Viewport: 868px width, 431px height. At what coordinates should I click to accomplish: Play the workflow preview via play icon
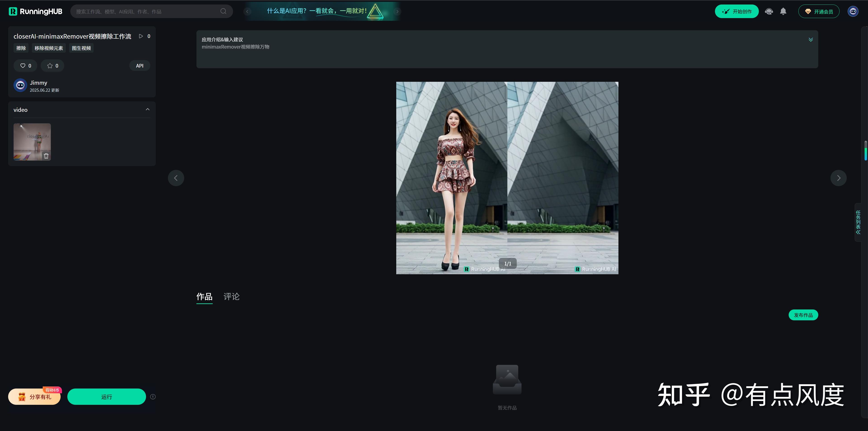[141, 36]
